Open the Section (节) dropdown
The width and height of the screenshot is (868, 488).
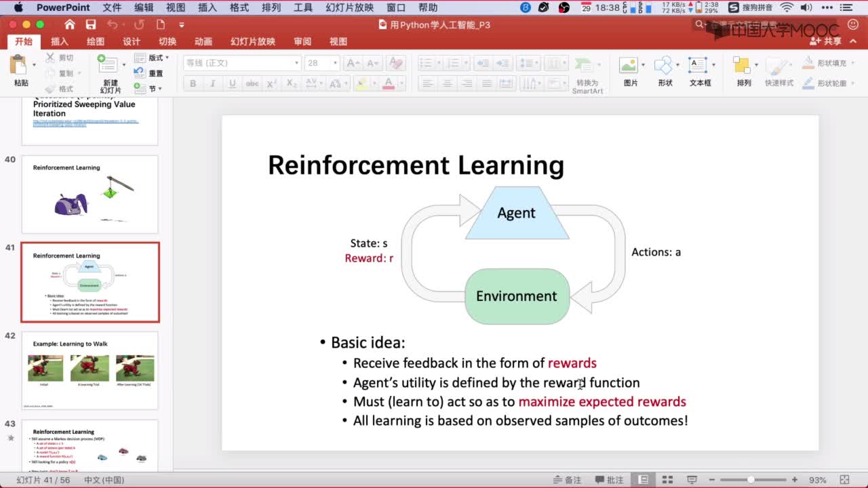(x=148, y=88)
